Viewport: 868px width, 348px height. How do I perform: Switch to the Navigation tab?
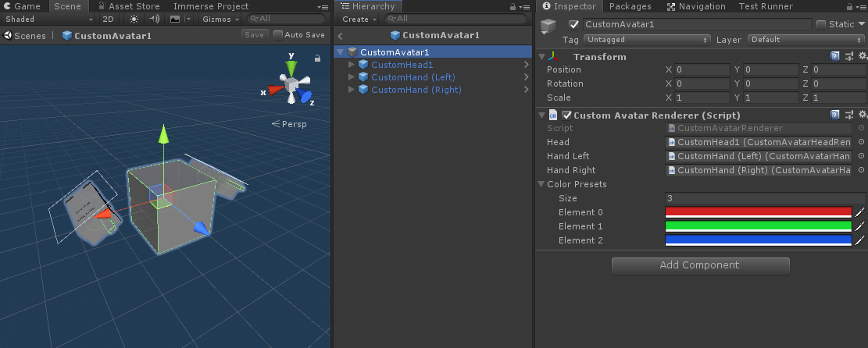pos(696,7)
